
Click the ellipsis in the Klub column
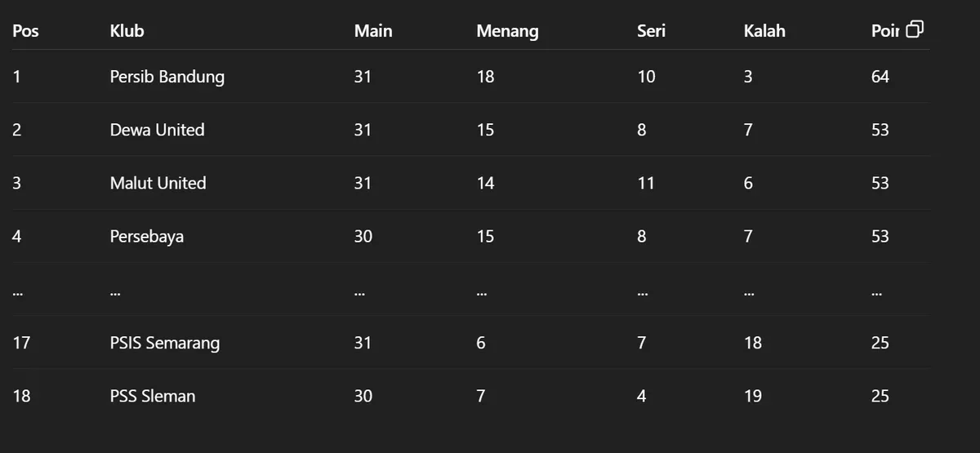[115, 291]
